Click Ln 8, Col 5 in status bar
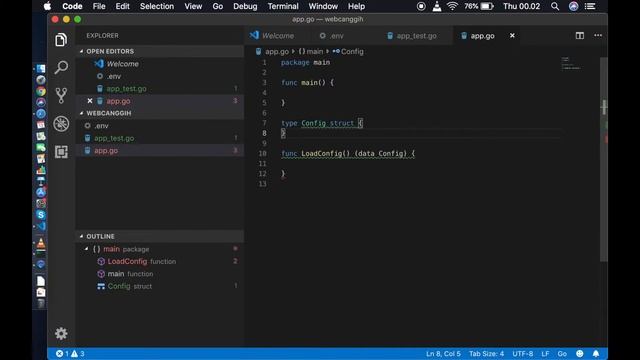The image size is (640, 360). point(443,353)
